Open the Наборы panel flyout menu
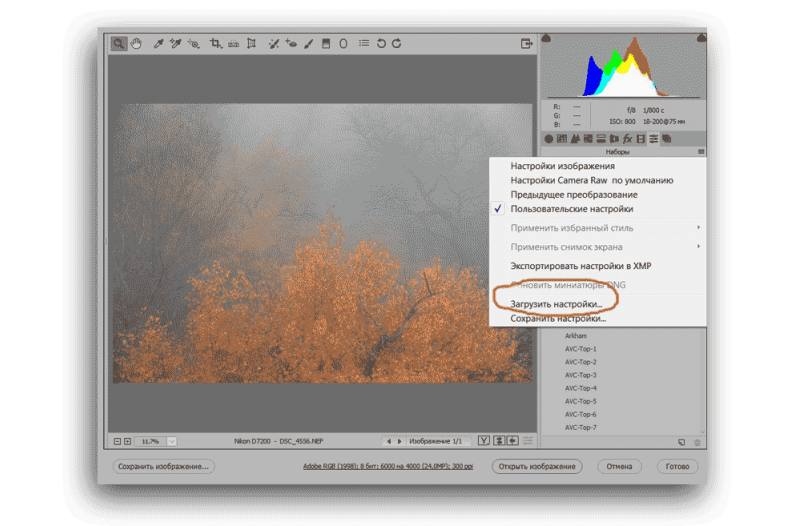This screenshot has width=800, height=526. pos(701,152)
